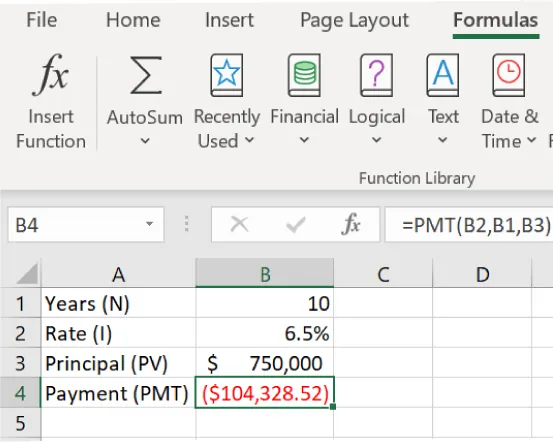Image resolution: width=553 pixels, height=442 pixels.
Task: Open the Recently Used functions book icon
Action: pos(226,75)
